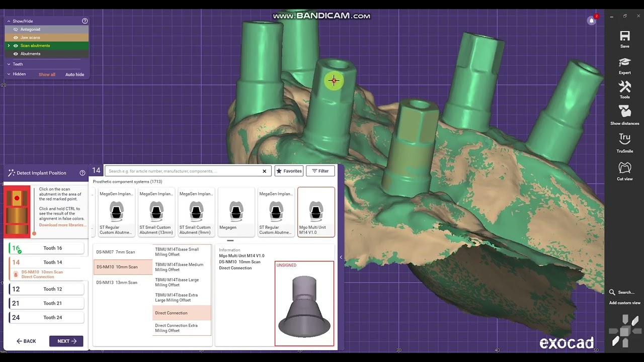644x362 pixels.
Task: Click the green check badge on Tooth 16
Action: tap(20, 251)
